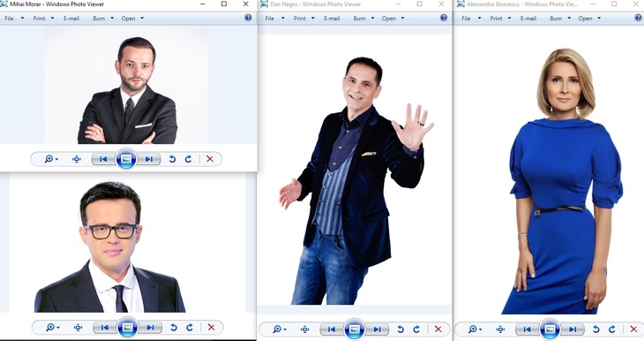Play slide show in Dan Negru window
The image size is (644, 341).
(x=354, y=330)
